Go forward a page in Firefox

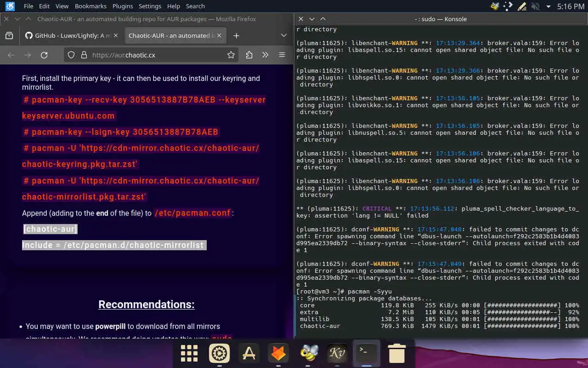[28, 55]
